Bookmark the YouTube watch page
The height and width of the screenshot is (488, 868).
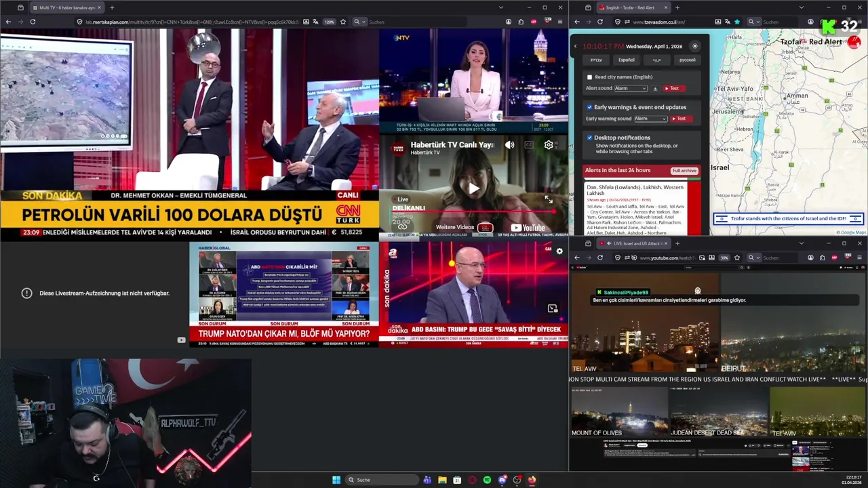point(737,258)
